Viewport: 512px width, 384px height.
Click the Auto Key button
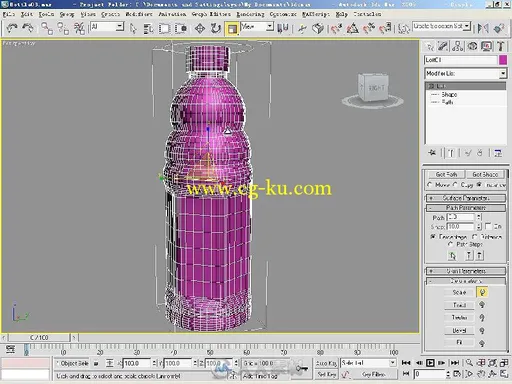point(326,363)
